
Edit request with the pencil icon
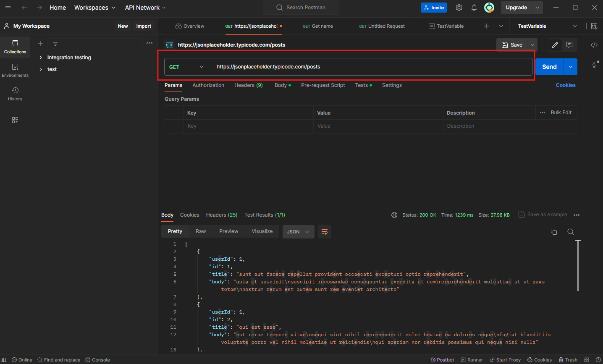555,45
